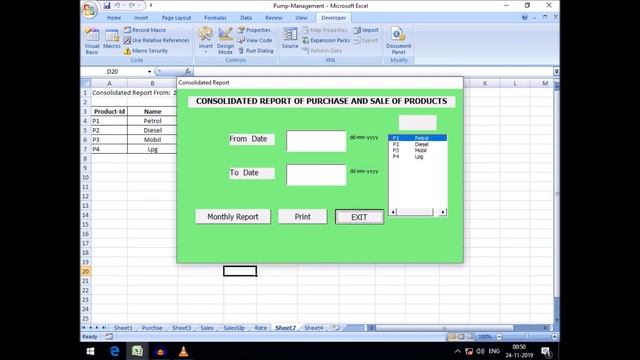Click the Monthly Report button

click(x=233, y=217)
